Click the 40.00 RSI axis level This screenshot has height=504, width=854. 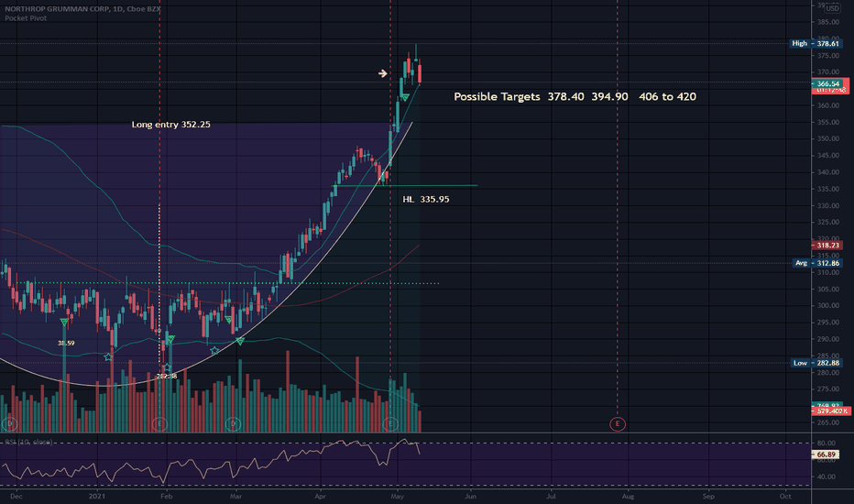click(827, 477)
